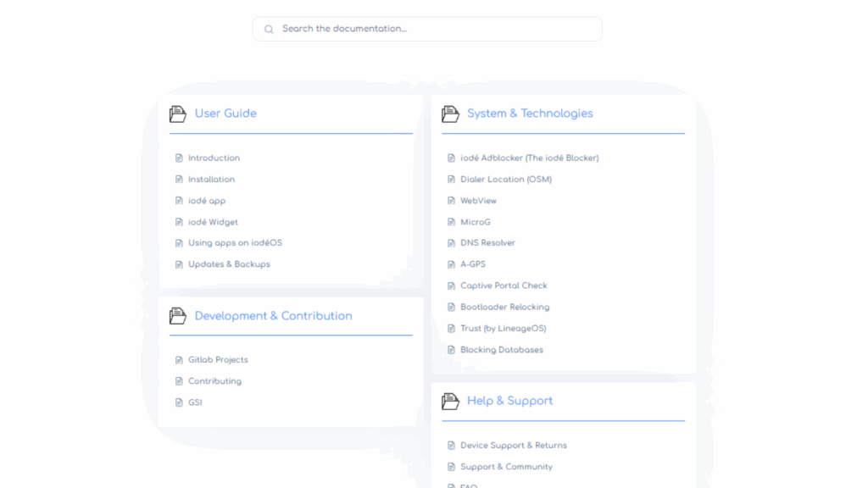Click the document icon beside Using apps on iodéOS
The height and width of the screenshot is (488, 868).
point(179,243)
